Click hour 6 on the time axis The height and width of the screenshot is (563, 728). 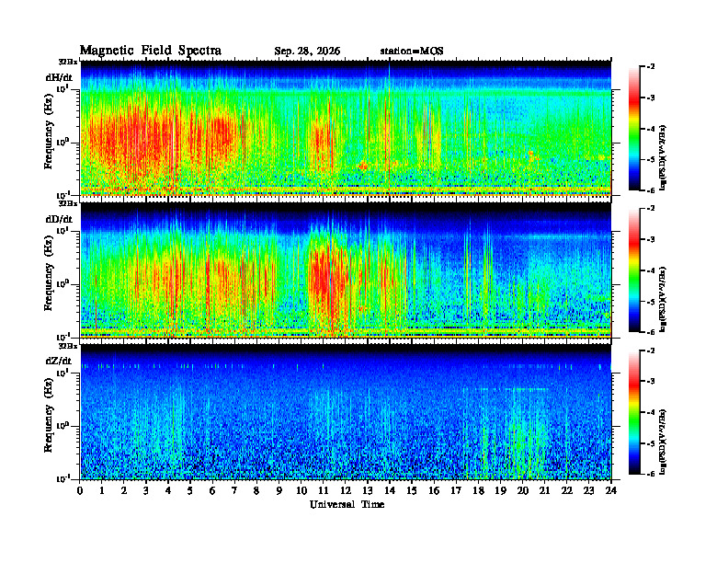(x=212, y=490)
